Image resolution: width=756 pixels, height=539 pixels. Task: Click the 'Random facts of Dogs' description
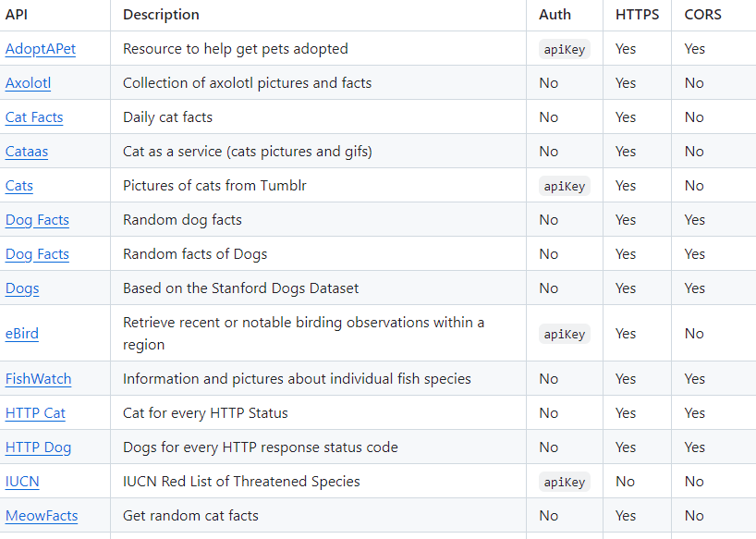coord(195,254)
